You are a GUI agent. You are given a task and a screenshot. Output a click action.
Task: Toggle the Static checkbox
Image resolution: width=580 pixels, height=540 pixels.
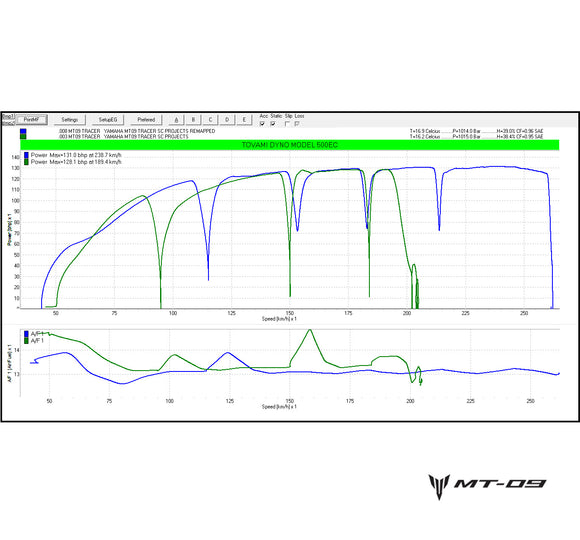coord(273,124)
